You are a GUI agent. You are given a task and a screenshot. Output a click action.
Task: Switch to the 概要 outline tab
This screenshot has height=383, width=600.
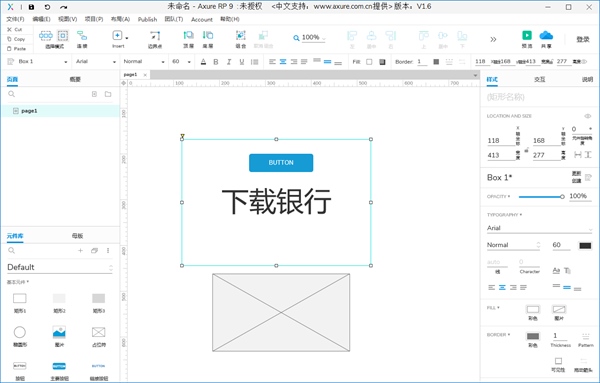coord(75,79)
